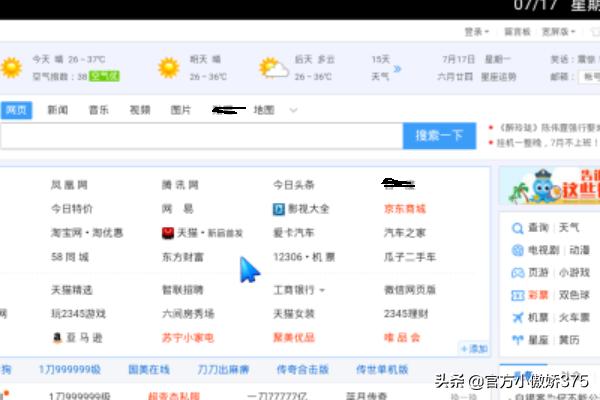
Task: Open the 登录 dropdown
Action: coord(476,32)
